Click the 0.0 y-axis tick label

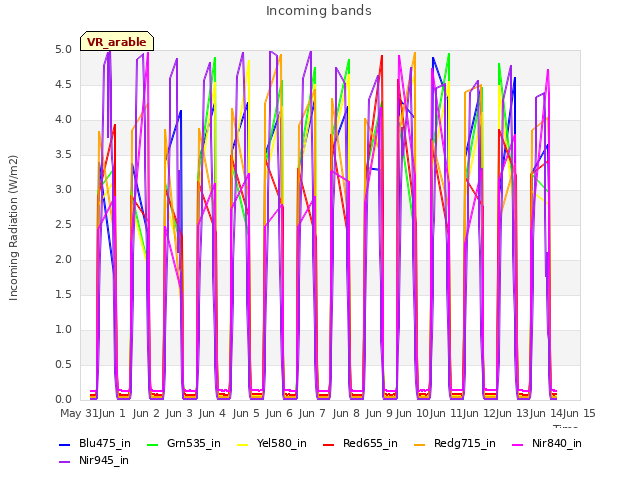[x=63, y=400]
